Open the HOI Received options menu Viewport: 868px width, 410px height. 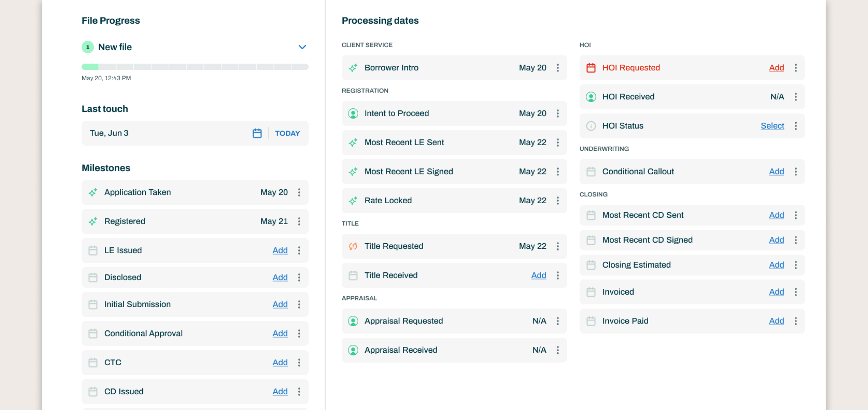click(795, 97)
